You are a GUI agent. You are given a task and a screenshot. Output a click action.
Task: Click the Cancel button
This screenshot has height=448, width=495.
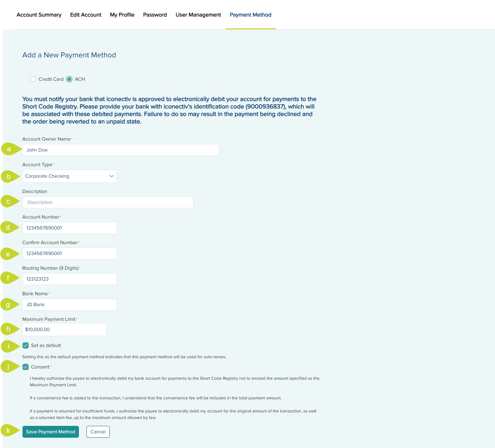98,432
